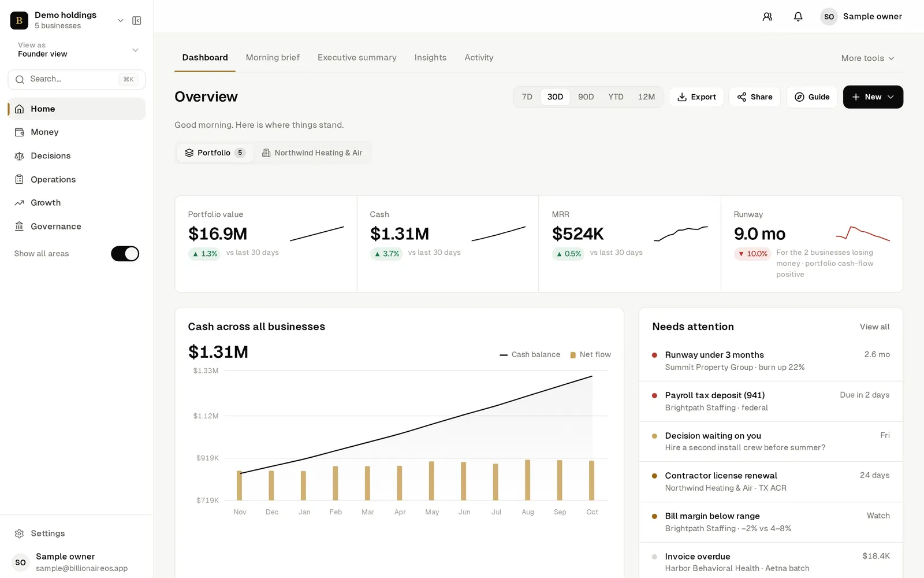Click the Operations clipboard icon
The height and width of the screenshot is (578, 924).
coord(19,180)
